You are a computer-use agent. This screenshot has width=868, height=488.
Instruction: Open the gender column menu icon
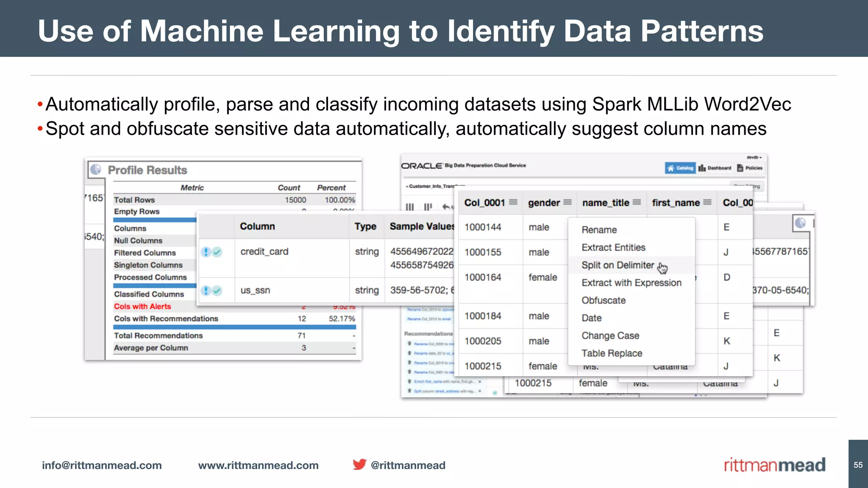coord(568,202)
